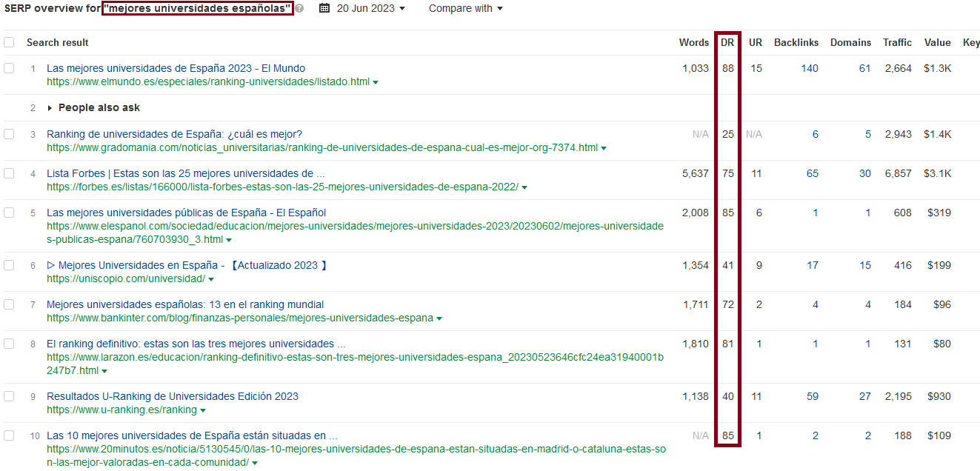Open the elmundo.es URL dropdown arrow
The width and height of the screenshot is (980, 471).
(376, 82)
